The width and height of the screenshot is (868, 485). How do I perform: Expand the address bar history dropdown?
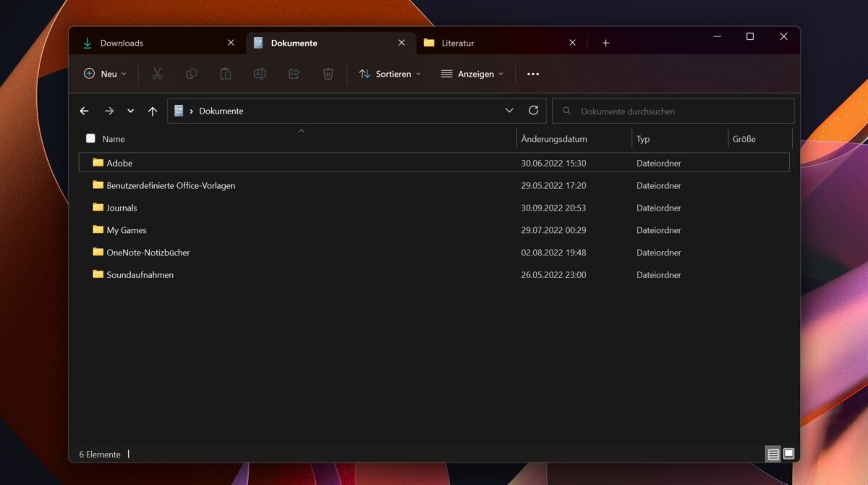[509, 110]
